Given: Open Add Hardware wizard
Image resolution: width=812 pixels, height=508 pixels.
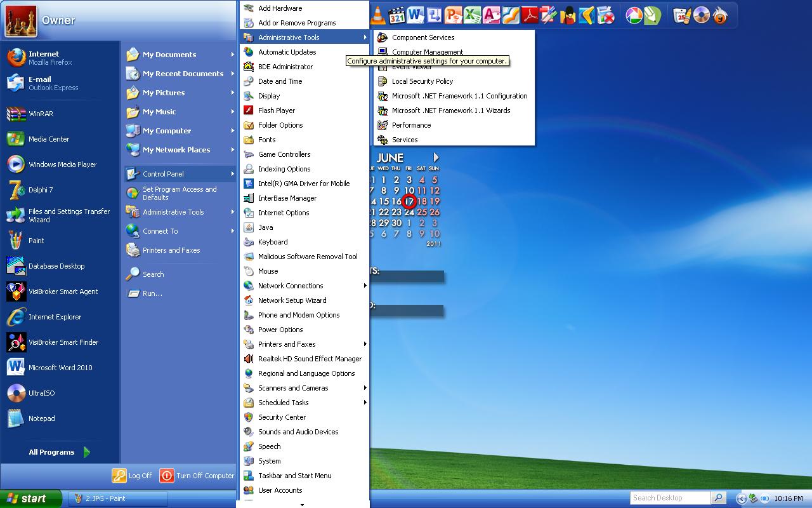Looking at the screenshot, I should coord(305,8).
